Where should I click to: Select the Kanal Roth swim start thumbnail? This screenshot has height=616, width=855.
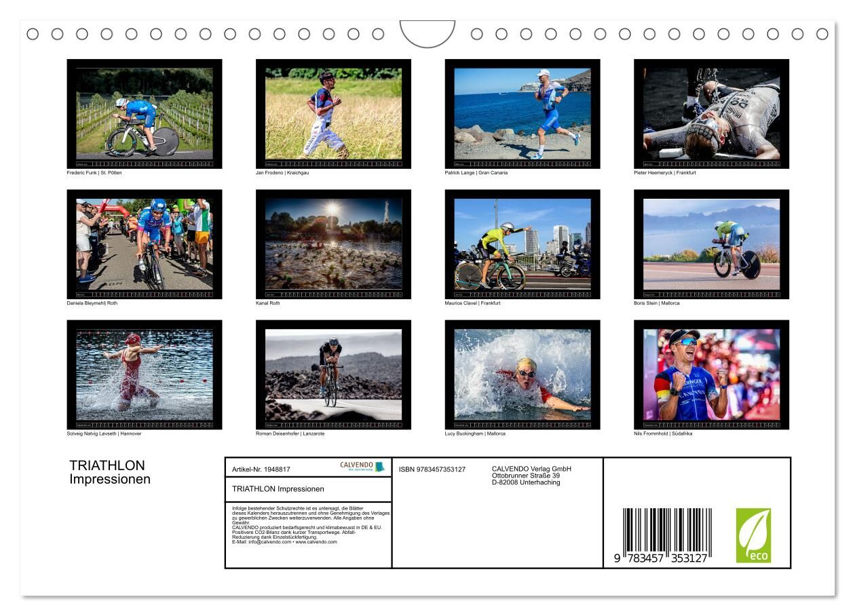pos(333,244)
